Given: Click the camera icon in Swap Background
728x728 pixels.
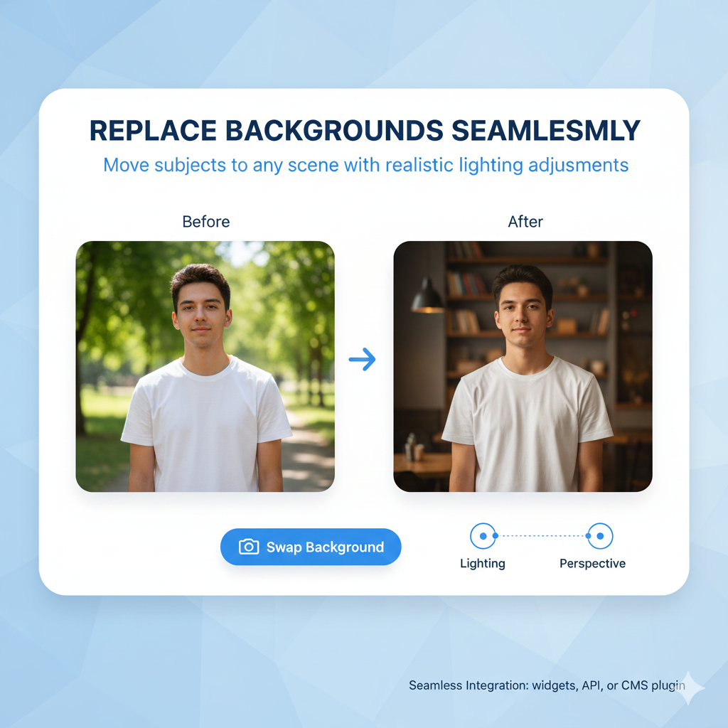Looking at the screenshot, I should [x=249, y=547].
